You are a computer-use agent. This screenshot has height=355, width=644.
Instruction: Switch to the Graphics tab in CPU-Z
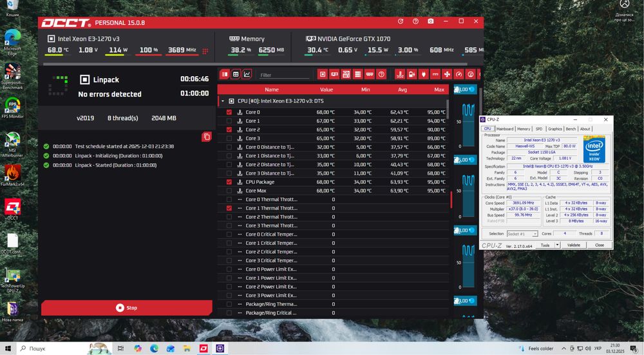coord(555,129)
